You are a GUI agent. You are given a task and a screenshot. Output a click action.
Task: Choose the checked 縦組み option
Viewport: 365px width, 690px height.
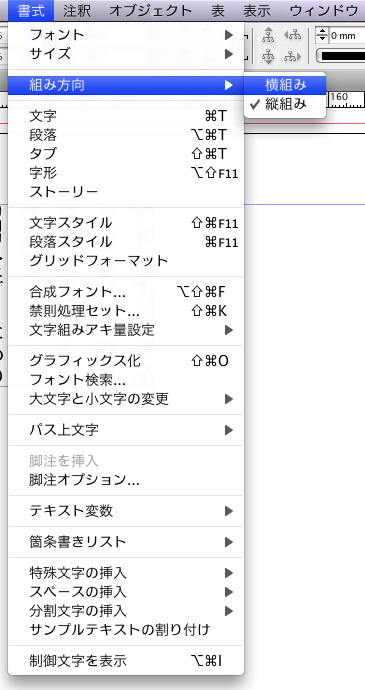[284, 104]
